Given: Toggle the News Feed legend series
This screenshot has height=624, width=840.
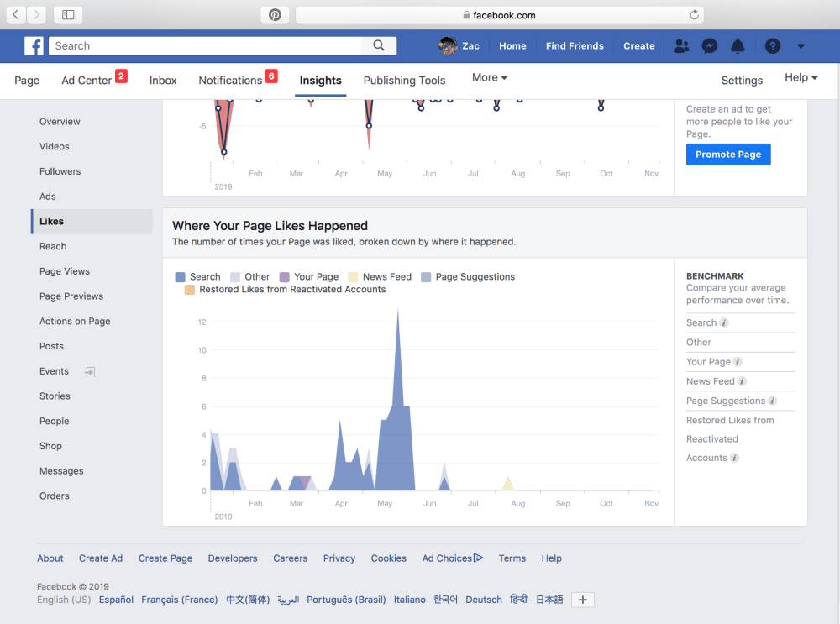Looking at the screenshot, I should pyautogui.click(x=380, y=277).
